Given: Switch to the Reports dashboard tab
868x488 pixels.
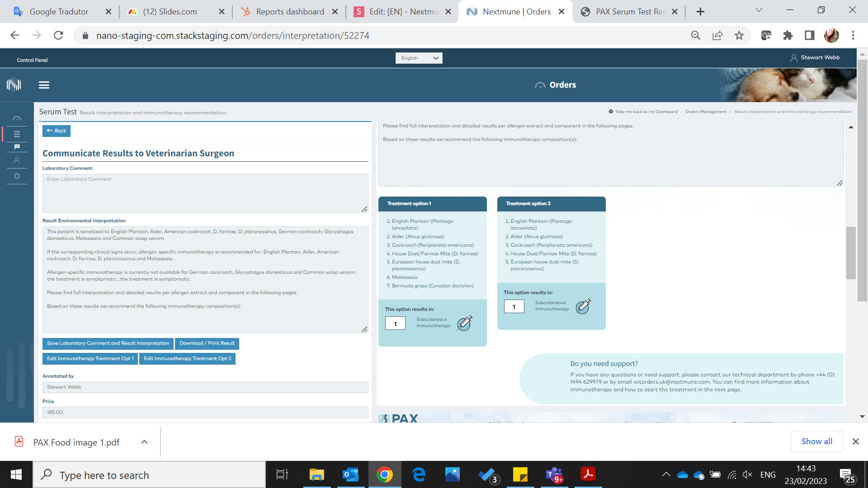Looking at the screenshot, I should [x=289, y=12].
